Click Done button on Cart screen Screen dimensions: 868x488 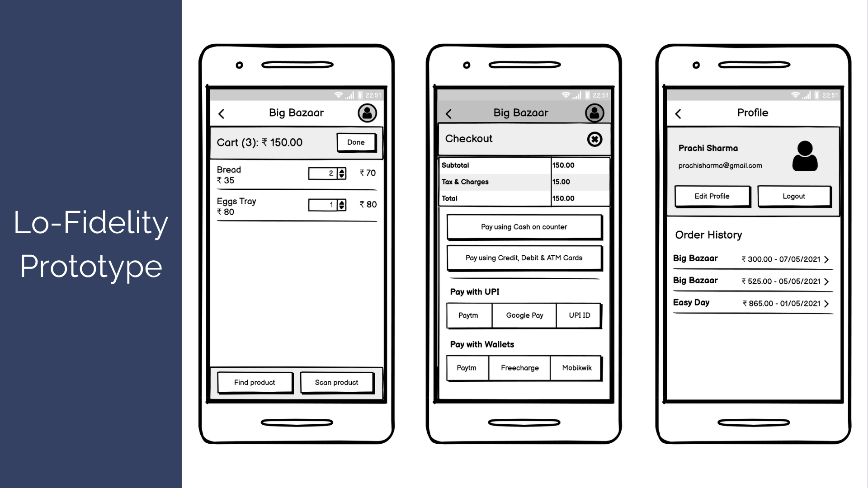pyautogui.click(x=356, y=142)
